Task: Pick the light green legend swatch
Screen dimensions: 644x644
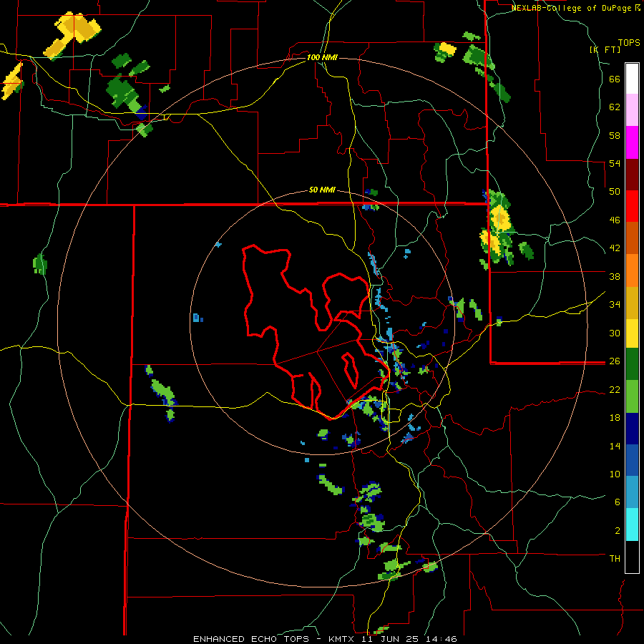Action: point(632,396)
